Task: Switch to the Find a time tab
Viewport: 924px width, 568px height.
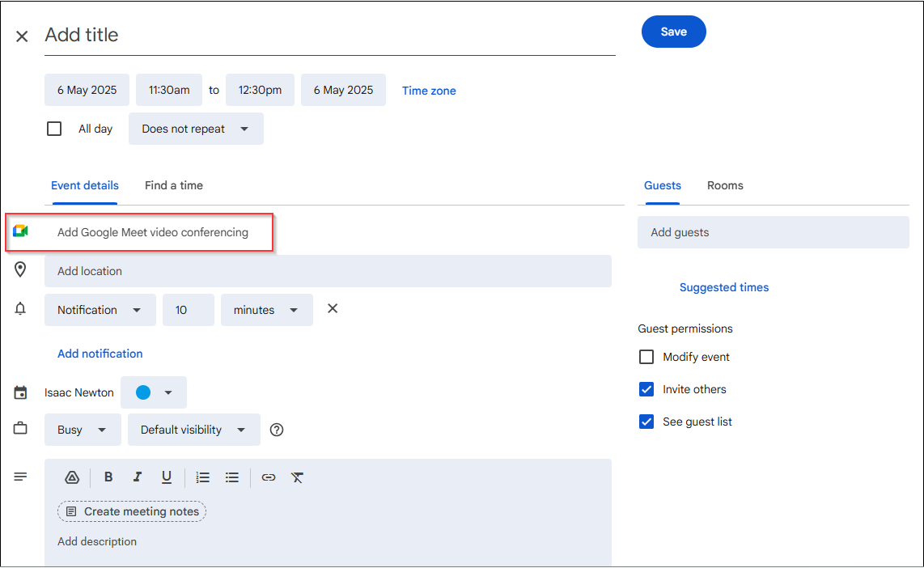Action: (x=174, y=185)
